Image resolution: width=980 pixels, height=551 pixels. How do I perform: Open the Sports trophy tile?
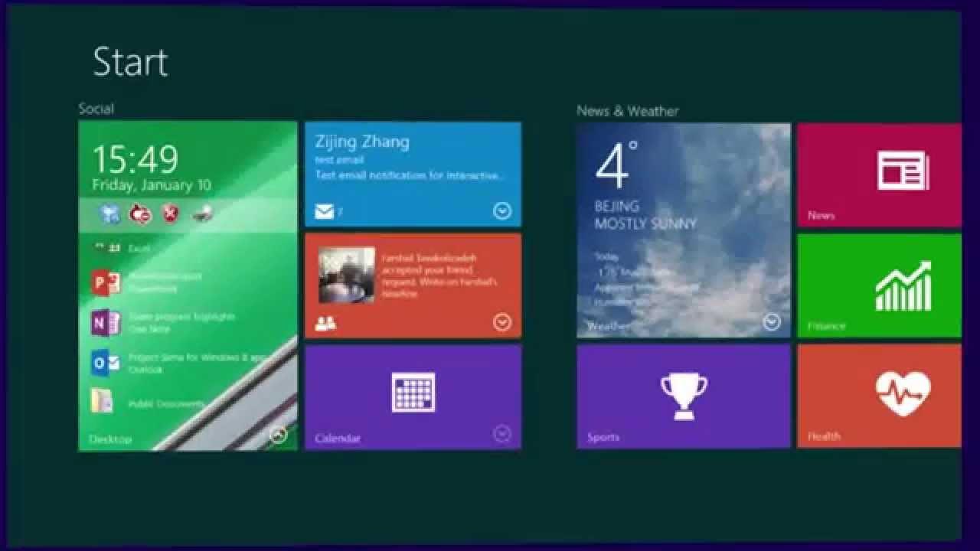click(684, 394)
